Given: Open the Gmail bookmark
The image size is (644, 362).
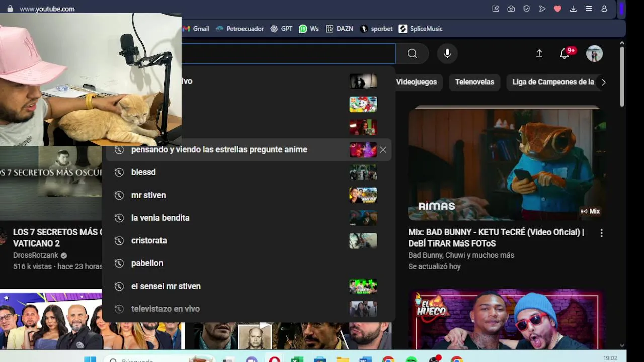Looking at the screenshot, I should (196, 29).
